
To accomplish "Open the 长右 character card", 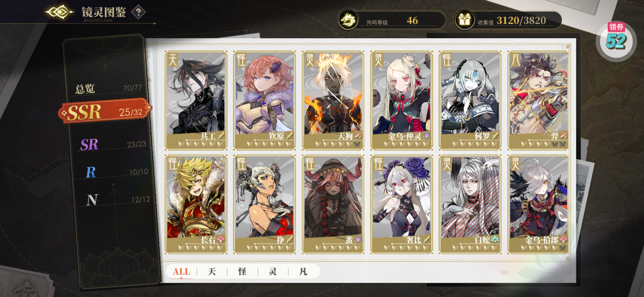I will coord(196,204).
